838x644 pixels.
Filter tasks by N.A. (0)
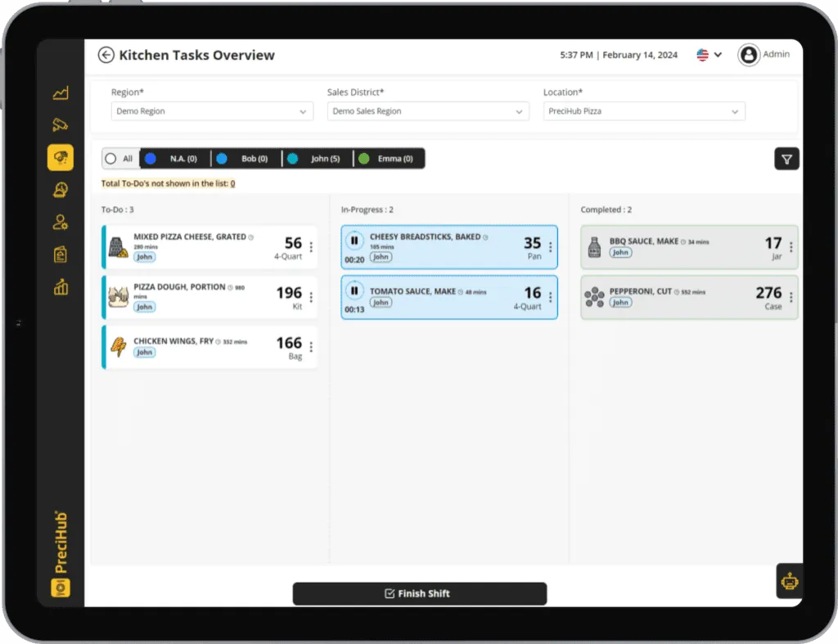[175, 159]
